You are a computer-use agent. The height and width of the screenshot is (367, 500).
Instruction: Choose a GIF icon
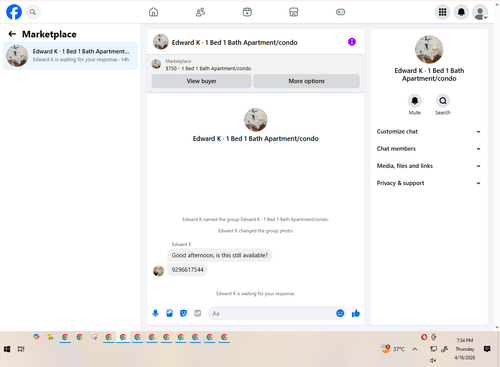coord(197,313)
